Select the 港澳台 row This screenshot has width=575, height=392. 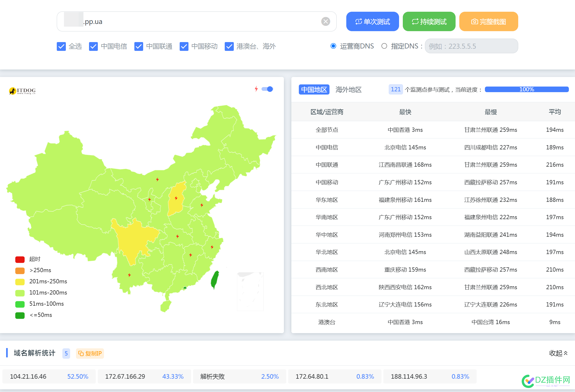(x=433, y=322)
